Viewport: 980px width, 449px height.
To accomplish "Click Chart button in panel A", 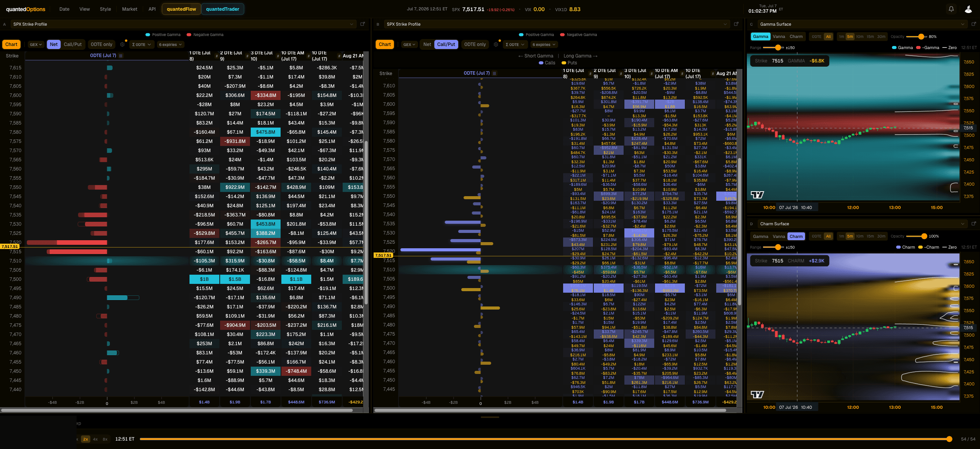I will 11,44.
